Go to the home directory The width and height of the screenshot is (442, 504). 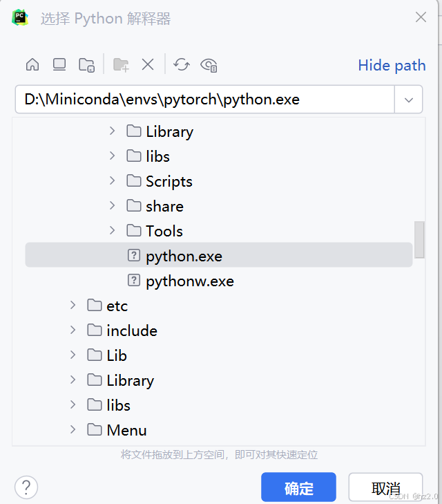click(32, 64)
